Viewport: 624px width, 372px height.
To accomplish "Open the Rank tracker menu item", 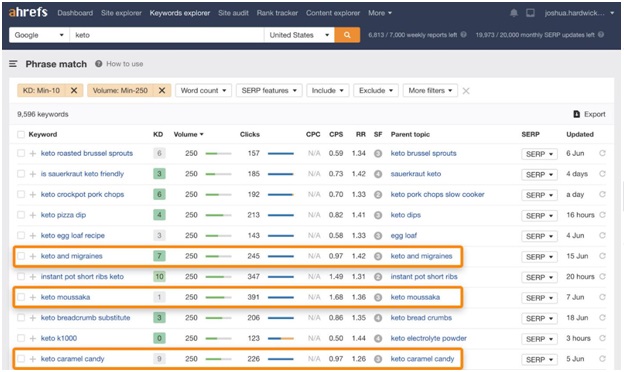I will [x=277, y=13].
